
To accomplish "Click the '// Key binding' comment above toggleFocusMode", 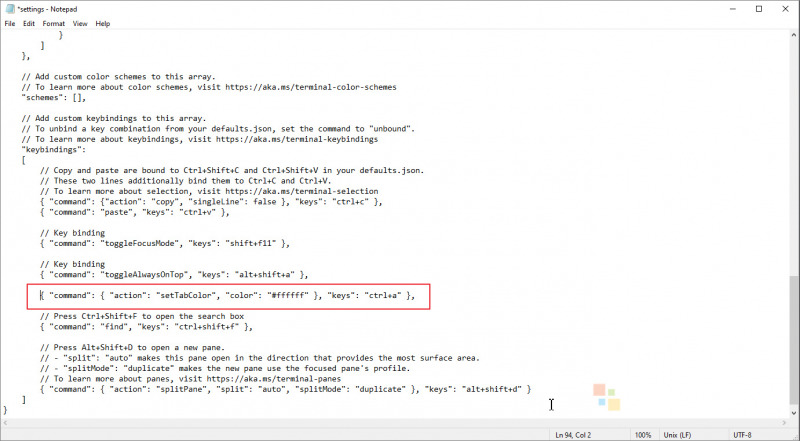I will pyautogui.click(x=72, y=233).
